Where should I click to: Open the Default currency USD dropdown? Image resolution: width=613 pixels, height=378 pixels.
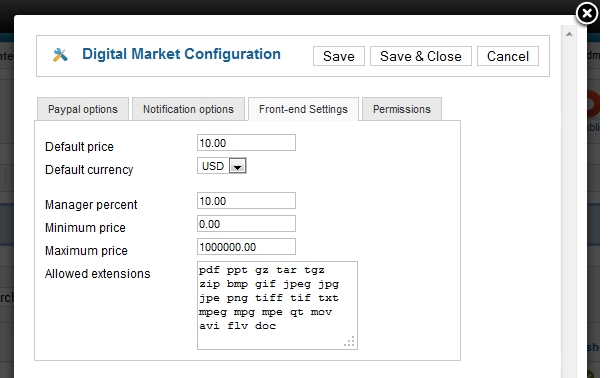click(222, 166)
